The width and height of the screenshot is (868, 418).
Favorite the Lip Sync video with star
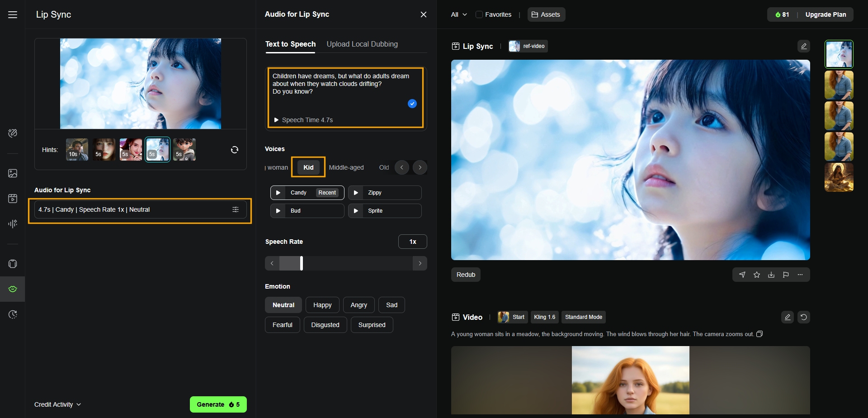tap(757, 275)
